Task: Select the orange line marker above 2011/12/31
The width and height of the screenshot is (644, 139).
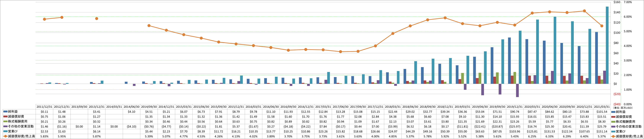Action: [x=45, y=19]
